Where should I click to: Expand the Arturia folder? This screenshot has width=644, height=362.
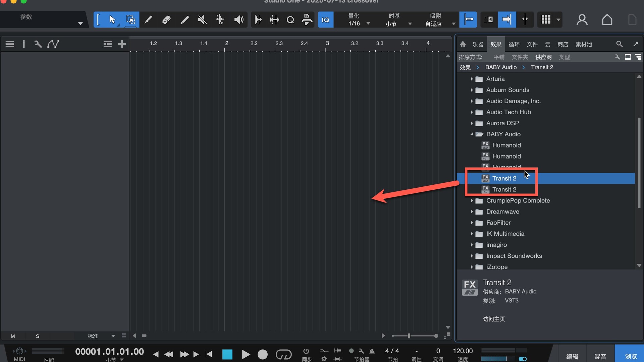click(x=472, y=79)
